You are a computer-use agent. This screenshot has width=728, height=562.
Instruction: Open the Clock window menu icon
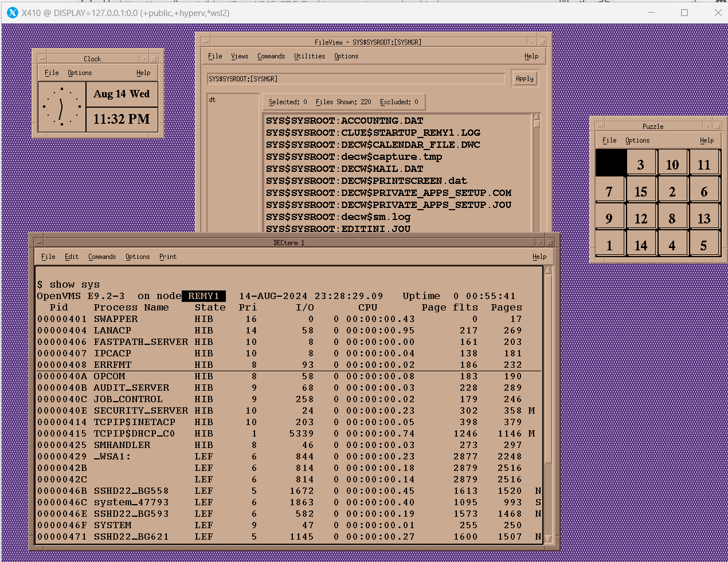pyautogui.click(x=41, y=58)
